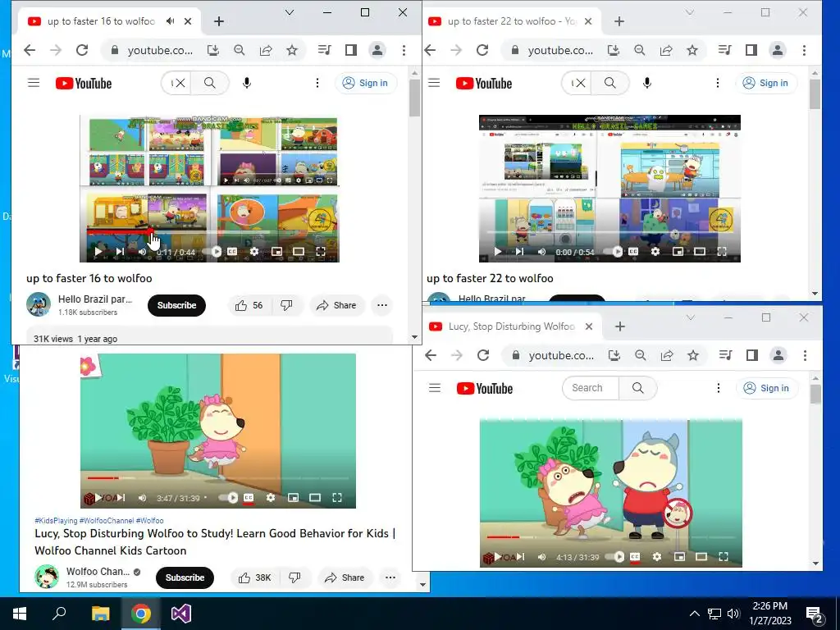Expand tab search chevron in 'up to faster 16' window

(290, 12)
